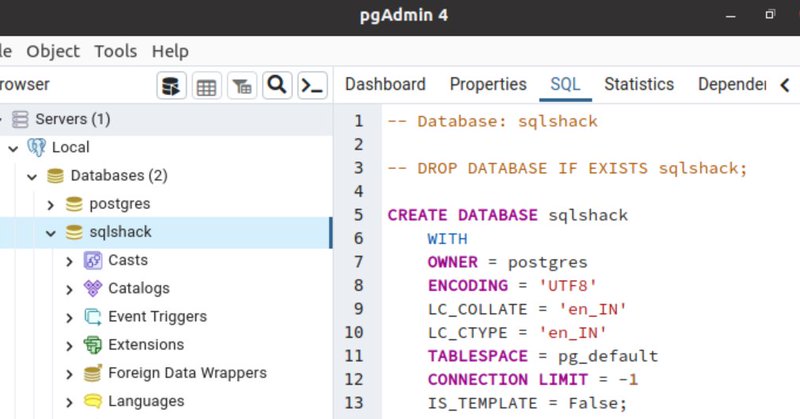Image resolution: width=800 pixels, height=419 pixels.
Task: Click the postgres database icon
Action: click(74, 204)
